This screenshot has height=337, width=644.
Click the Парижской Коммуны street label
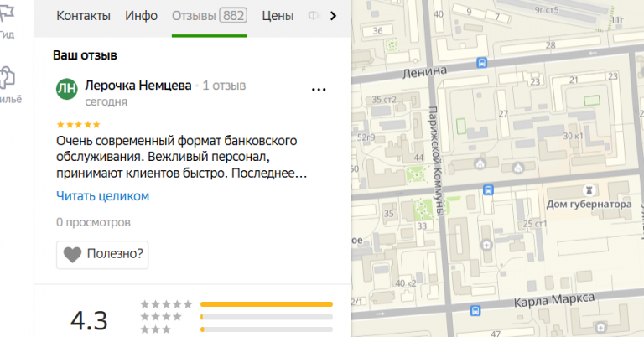436,161
